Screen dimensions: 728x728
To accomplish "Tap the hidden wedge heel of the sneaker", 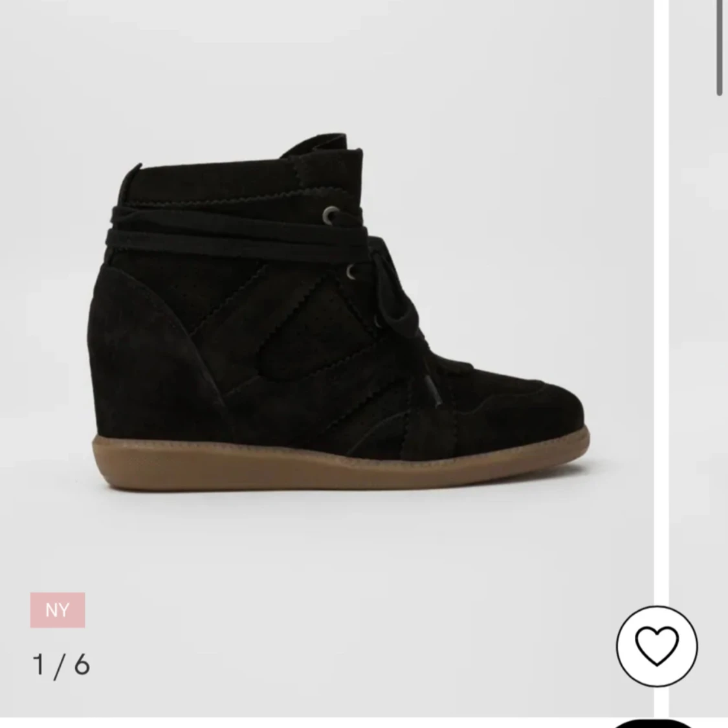I will point(149,353).
